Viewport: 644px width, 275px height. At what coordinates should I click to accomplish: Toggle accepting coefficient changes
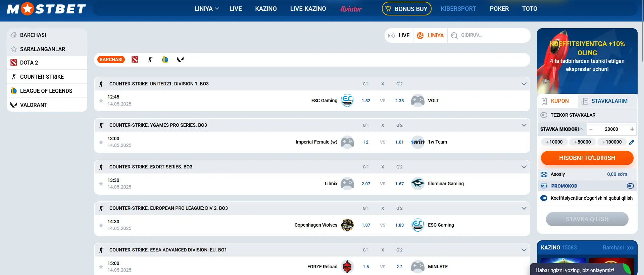pyautogui.click(x=544, y=198)
